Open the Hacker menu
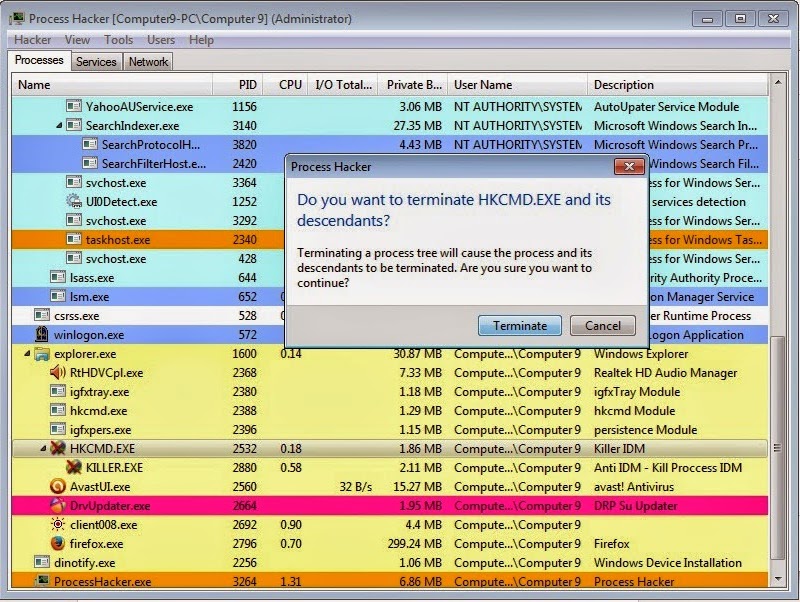 point(32,40)
